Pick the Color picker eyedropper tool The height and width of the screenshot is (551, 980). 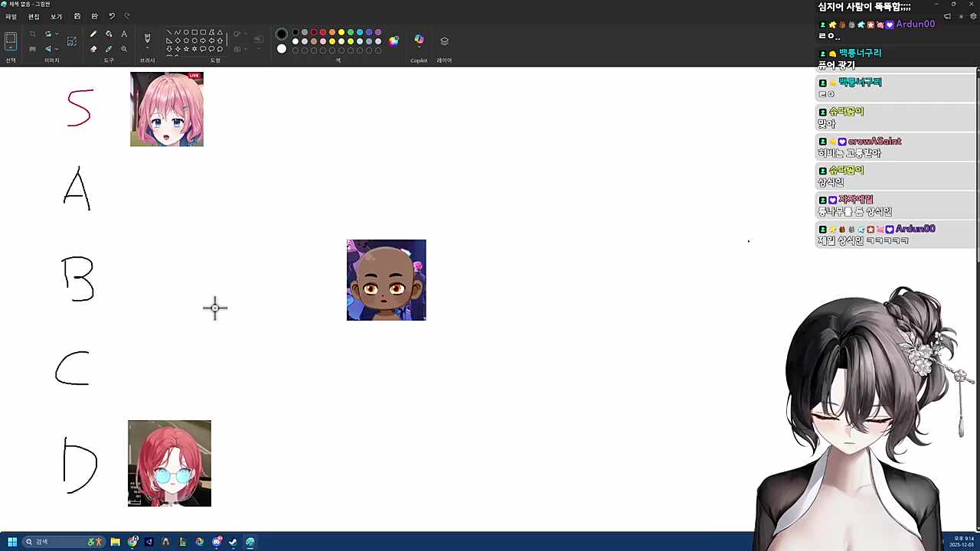pyautogui.click(x=109, y=49)
